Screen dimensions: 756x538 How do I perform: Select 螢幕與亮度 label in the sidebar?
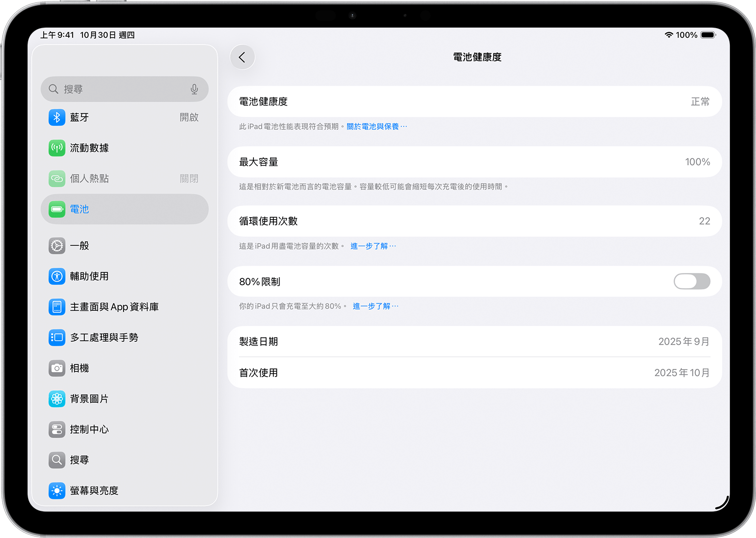pyautogui.click(x=94, y=491)
